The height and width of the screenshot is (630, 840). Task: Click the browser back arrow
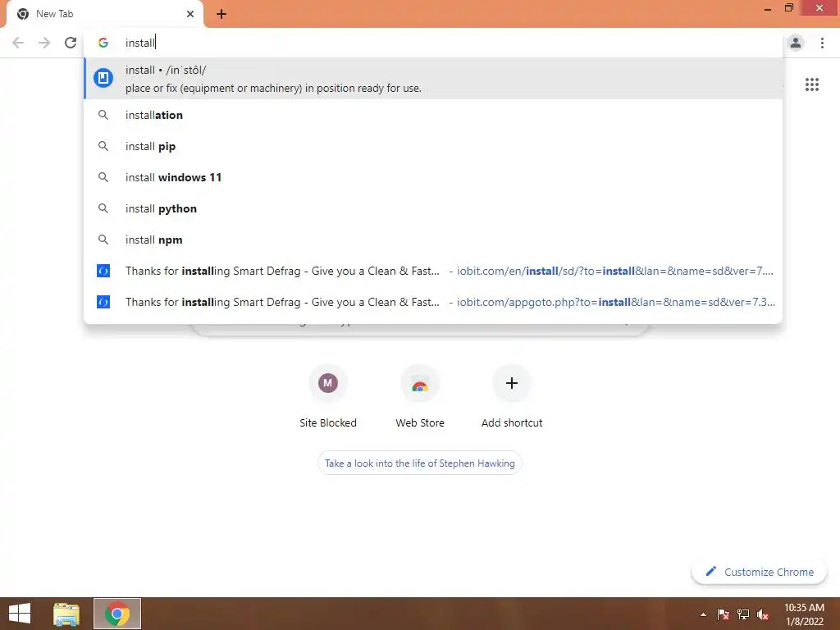[18, 43]
